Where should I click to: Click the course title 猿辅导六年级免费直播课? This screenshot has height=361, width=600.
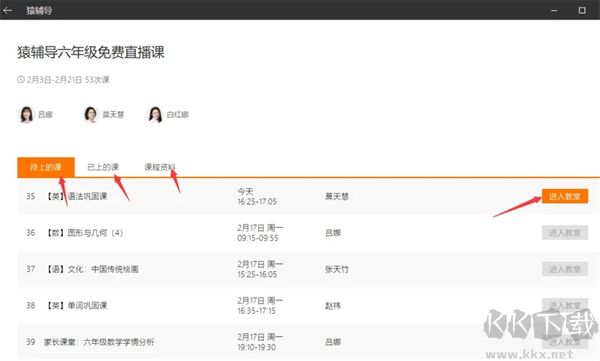point(91,52)
